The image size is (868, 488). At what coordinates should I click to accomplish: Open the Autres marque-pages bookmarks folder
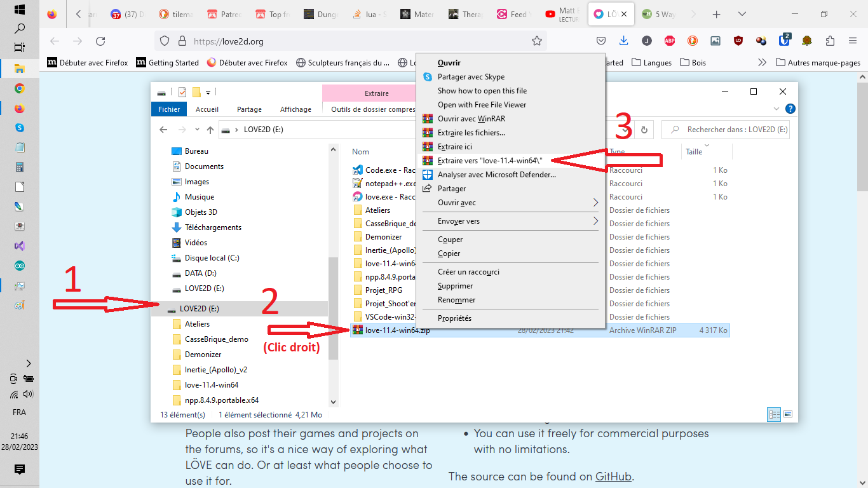[x=818, y=63]
